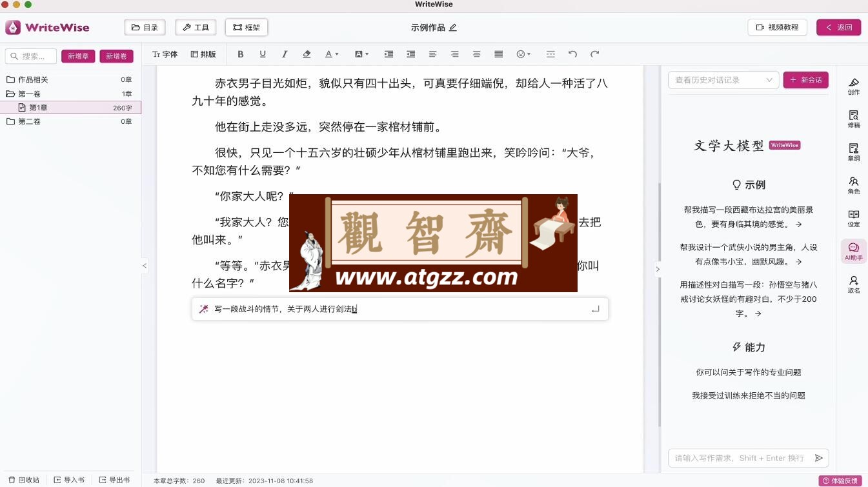Undo the last edit
868x487 pixels.
[572, 54]
